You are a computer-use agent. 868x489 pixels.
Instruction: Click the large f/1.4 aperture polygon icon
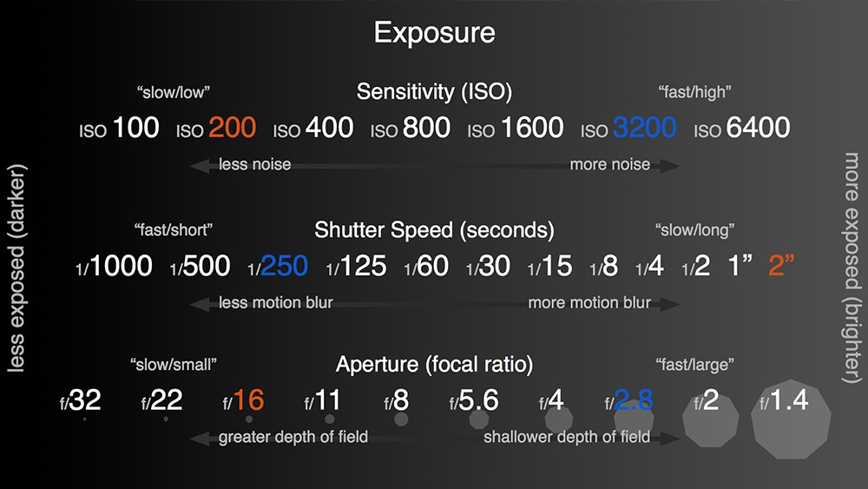tap(791, 420)
